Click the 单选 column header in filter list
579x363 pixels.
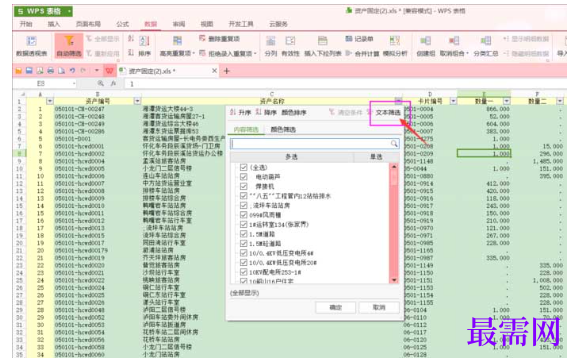click(376, 157)
